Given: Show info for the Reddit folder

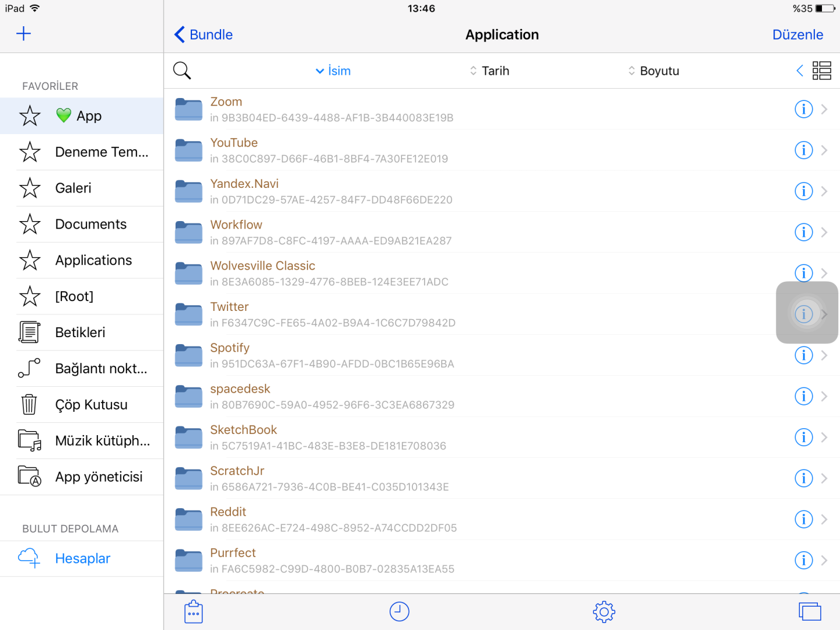Looking at the screenshot, I should [x=804, y=519].
